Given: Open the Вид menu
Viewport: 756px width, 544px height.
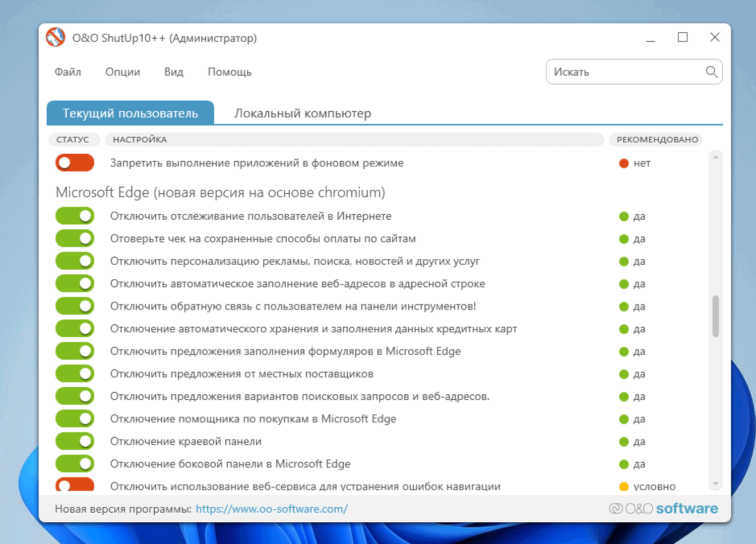Looking at the screenshot, I should (x=174, y=72).
